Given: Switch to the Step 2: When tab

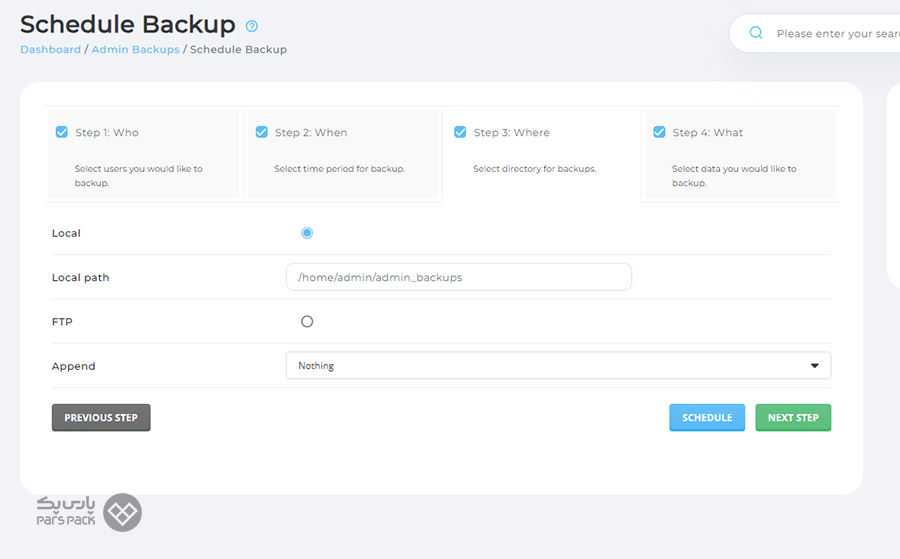Looking at the screenshot, I should coord(343,154).
